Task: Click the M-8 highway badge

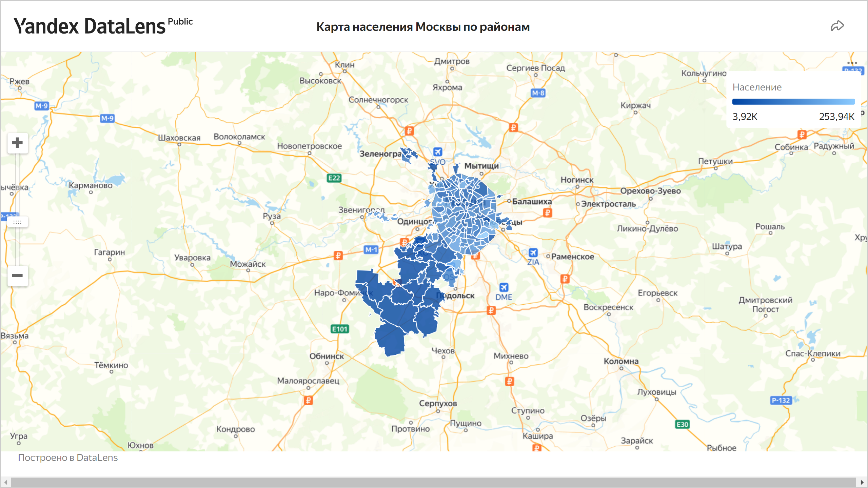Action: (538, 93)
